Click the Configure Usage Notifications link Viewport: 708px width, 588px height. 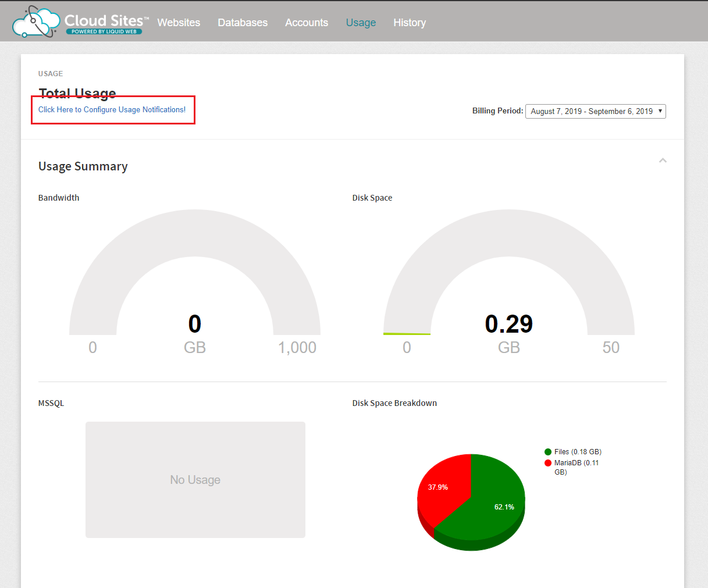[x=112, y=109]
